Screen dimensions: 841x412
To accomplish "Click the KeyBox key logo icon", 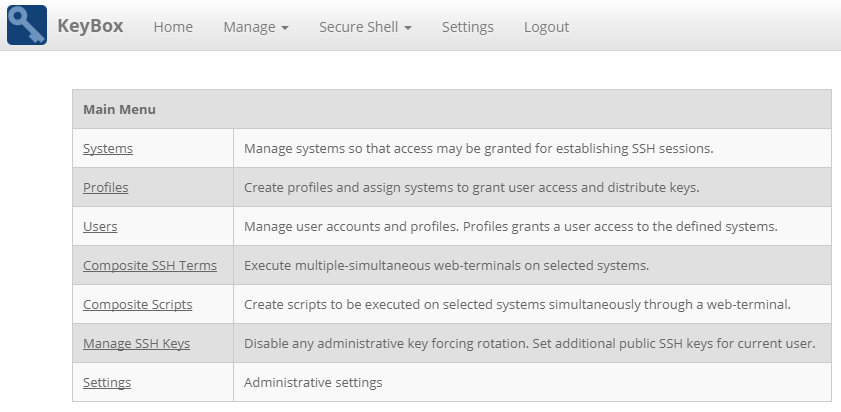I will pos(27,25).
